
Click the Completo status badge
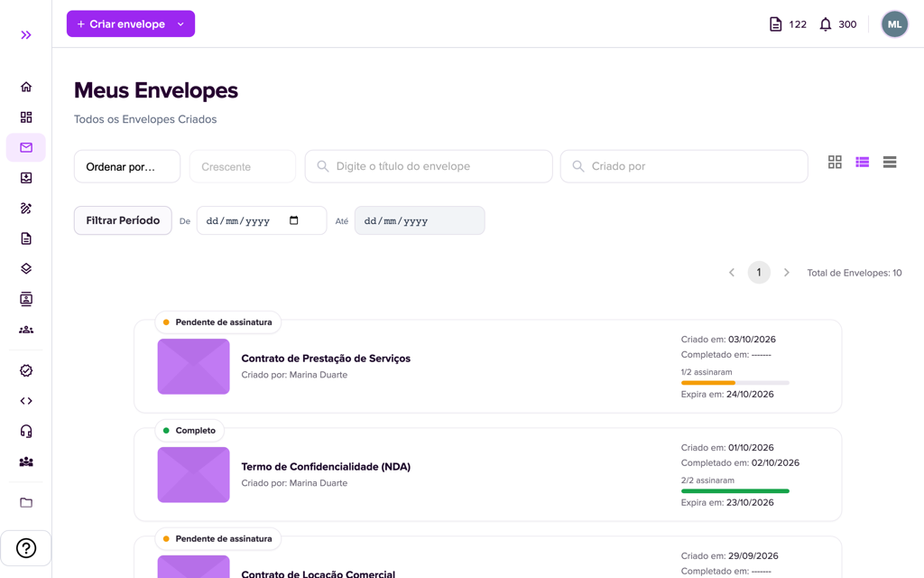[x=189, y=431]
